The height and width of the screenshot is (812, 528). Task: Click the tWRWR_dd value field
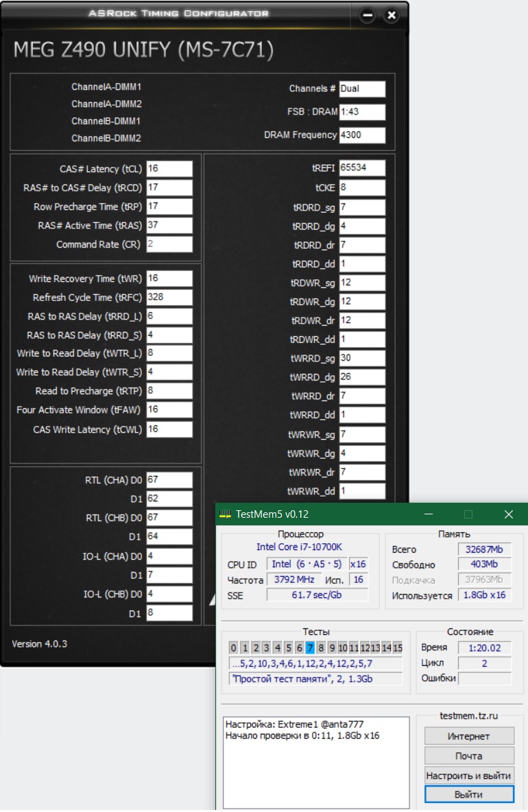(x=362, y=491)
